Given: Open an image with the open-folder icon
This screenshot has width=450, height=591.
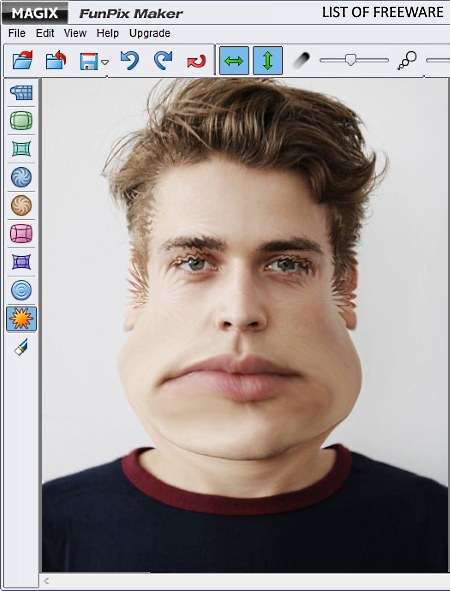Looking at the screenshot, I should pos(23,60).
